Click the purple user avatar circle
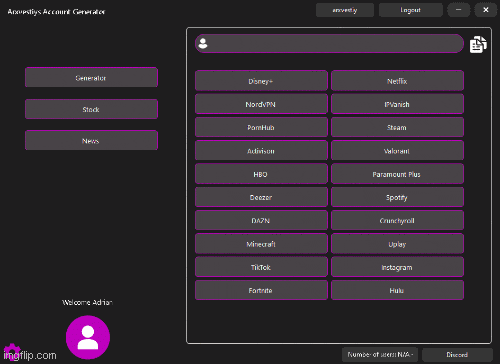This screenshot has width=500, height=364. (x=88, y=337)
